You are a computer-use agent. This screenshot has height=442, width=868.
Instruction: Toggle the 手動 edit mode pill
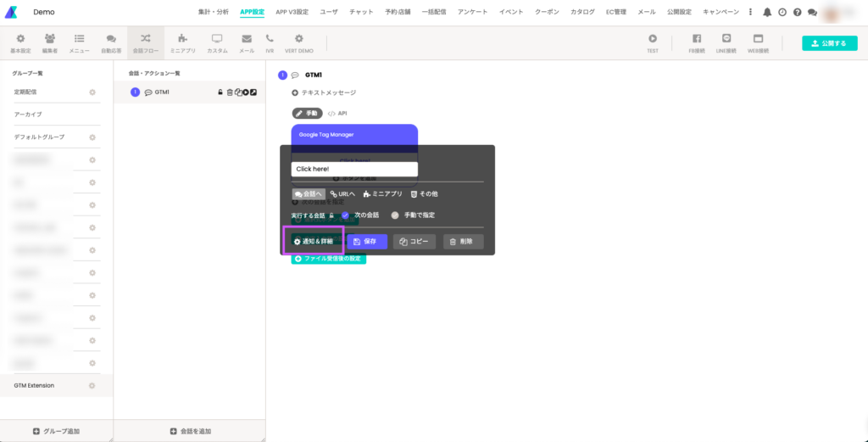coord(308,113)
